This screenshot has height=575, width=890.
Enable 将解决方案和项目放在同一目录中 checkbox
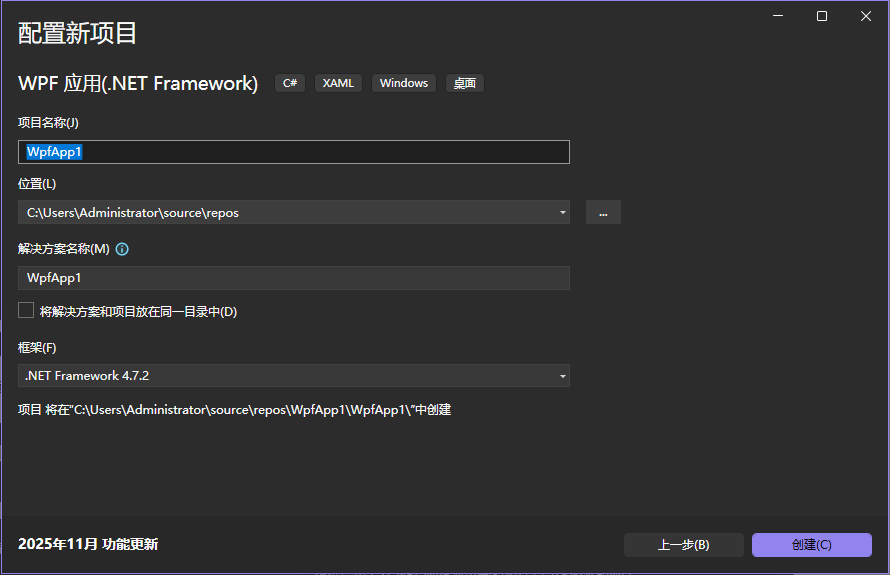pyautogui.click(x=26, y=311)
